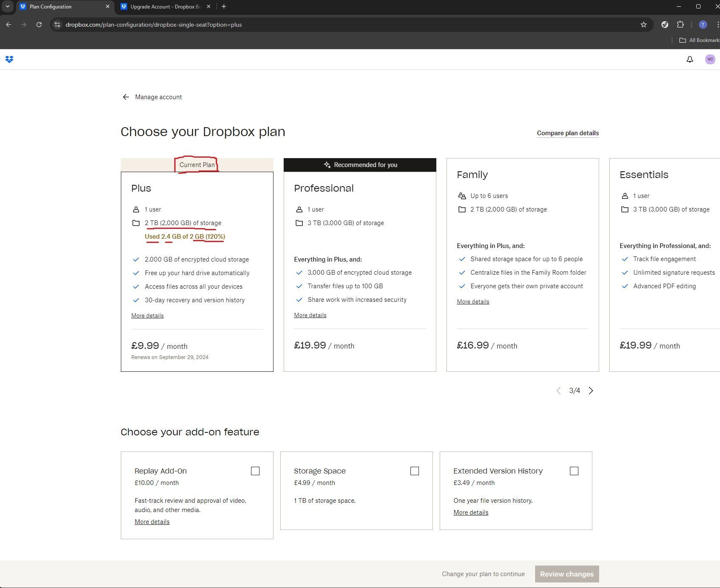Click the checkmark extension icon in toolbar
The height and width of the screenshot is (588, 720).
pyautogui.click(x=665, y=25)
